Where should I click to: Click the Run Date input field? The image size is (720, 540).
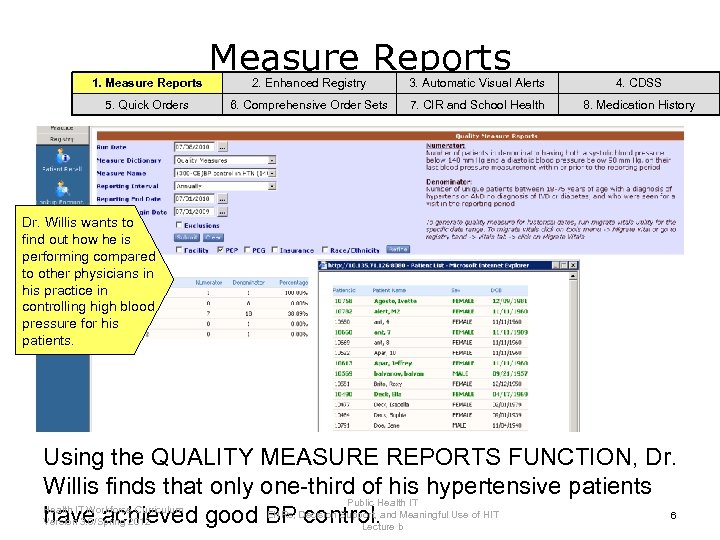[x=195, y=147]
